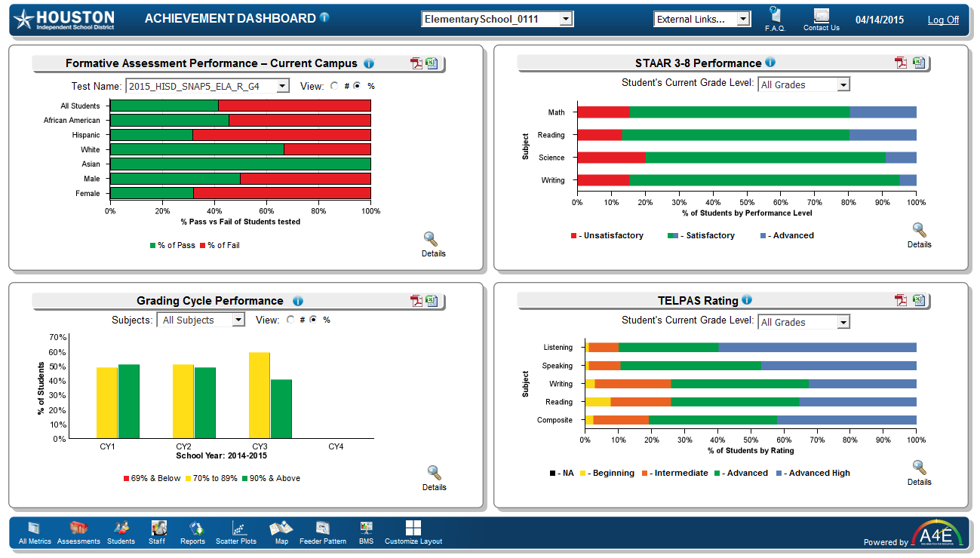The image size is (980, 558).
Task: Click Advanced High legend swatch in TELPAS
Action: (780, 474)
